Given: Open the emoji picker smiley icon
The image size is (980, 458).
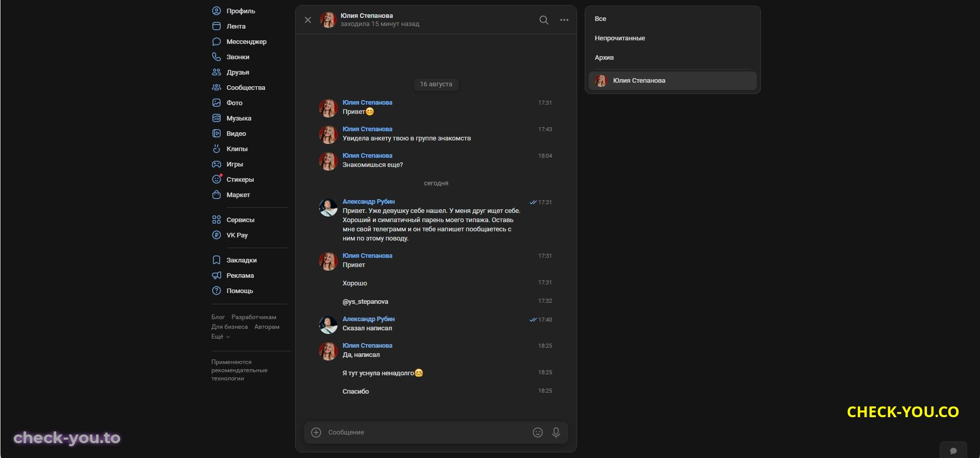Looking at the screenshot, I should 538,432.
